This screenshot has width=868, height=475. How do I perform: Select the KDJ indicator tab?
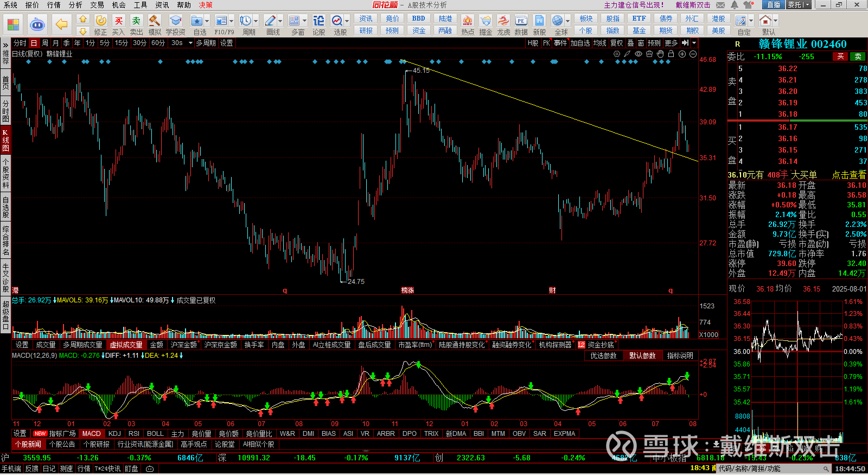coord(114,434)
